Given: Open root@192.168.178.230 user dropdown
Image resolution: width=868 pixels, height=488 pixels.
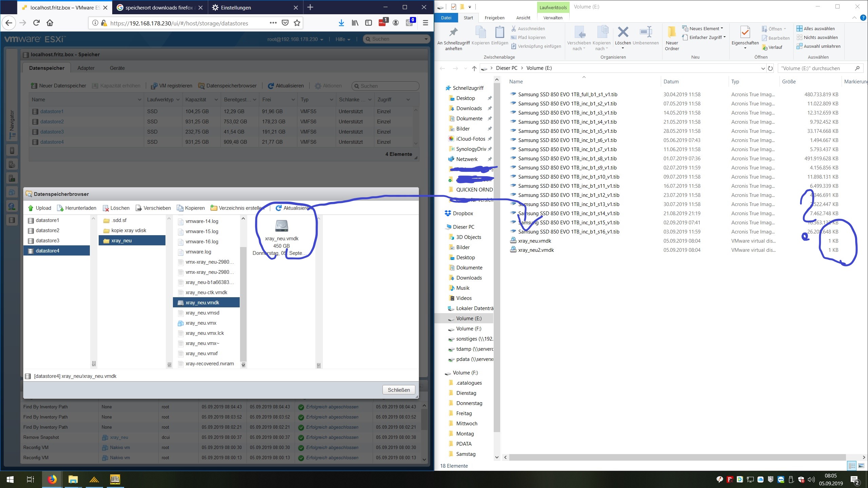Looking at the screenshot, I should pyautogui.click(x=295, y=39).
